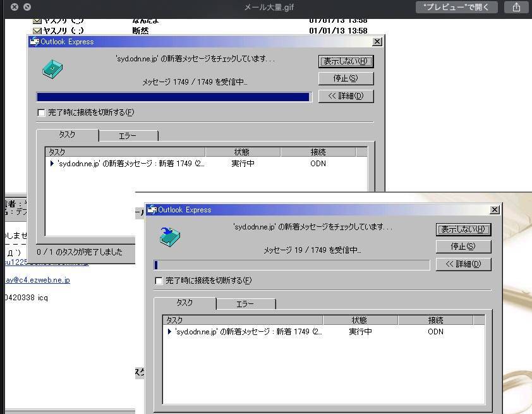Screen dimensions: 532x414
Task: Open the ay@c4.ezweb.ne.jp email link
Action: 38,280
